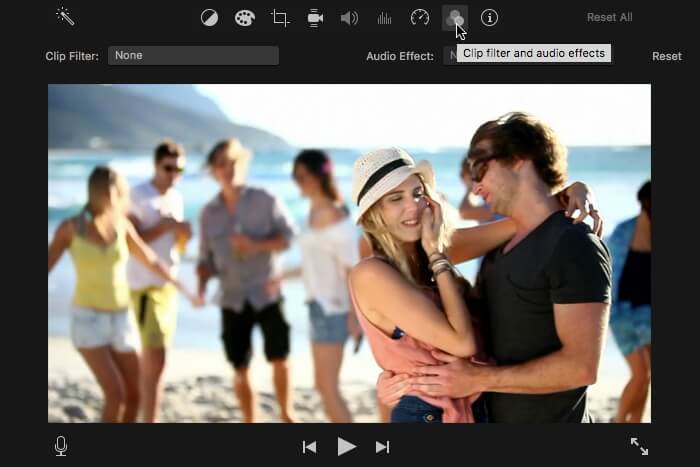The image size is (700, 467).
Task: Open the speed speedometer tool
Action: 420,18
